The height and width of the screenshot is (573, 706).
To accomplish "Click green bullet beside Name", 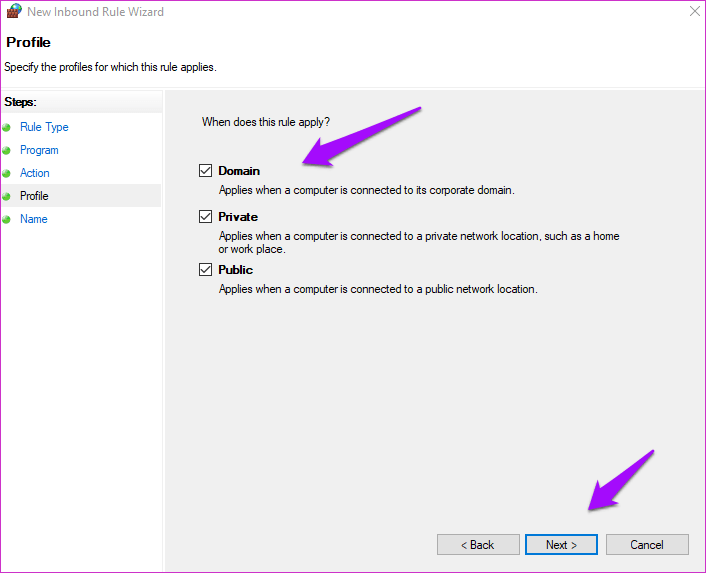I will point(6,219).
